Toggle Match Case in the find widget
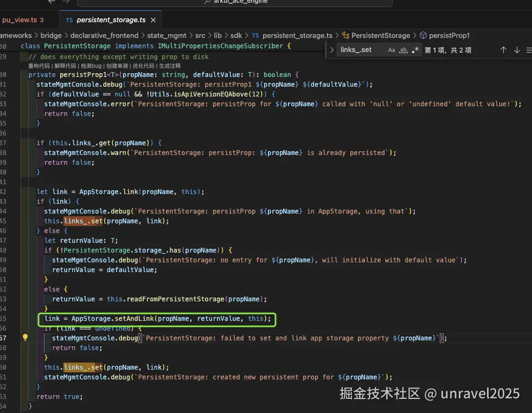 392,50
